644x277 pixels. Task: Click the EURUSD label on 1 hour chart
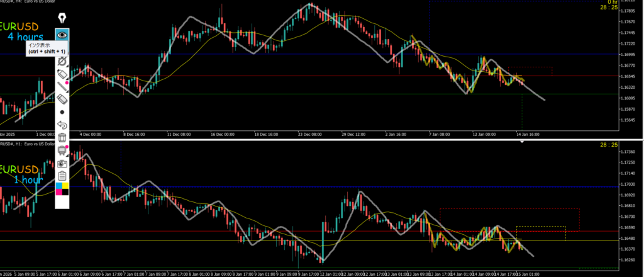[19, 170]
